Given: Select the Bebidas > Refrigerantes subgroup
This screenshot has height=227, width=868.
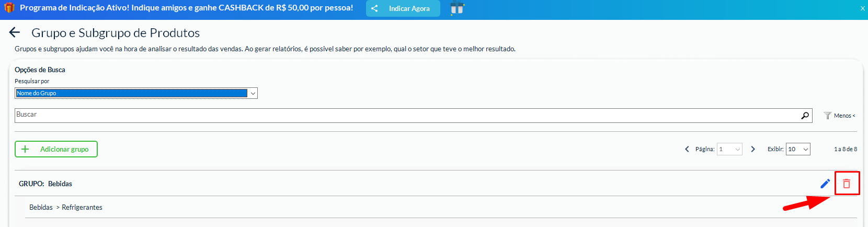Looking at the screenshot, I should [66, 208].
